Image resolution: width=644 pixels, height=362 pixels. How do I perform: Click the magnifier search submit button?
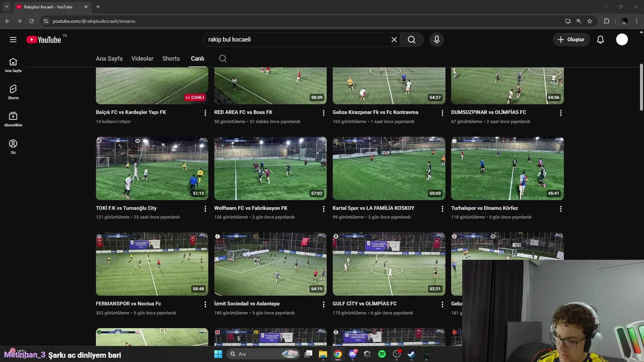[x=412, y=40]
